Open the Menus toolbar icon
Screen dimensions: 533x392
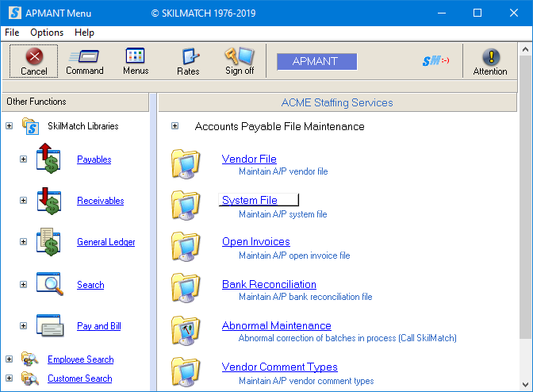click(136, 56)
